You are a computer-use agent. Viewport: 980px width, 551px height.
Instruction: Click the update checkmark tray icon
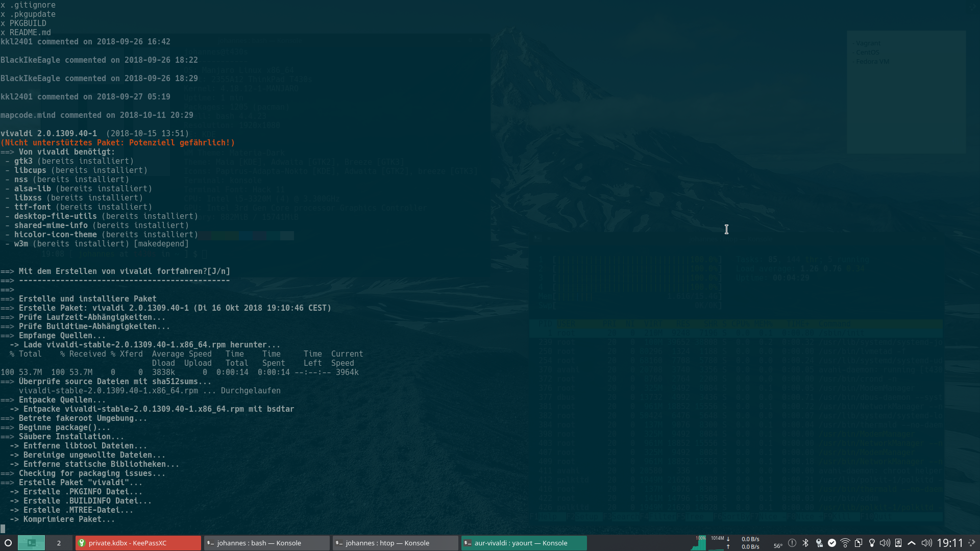click(x=832, y=543)
